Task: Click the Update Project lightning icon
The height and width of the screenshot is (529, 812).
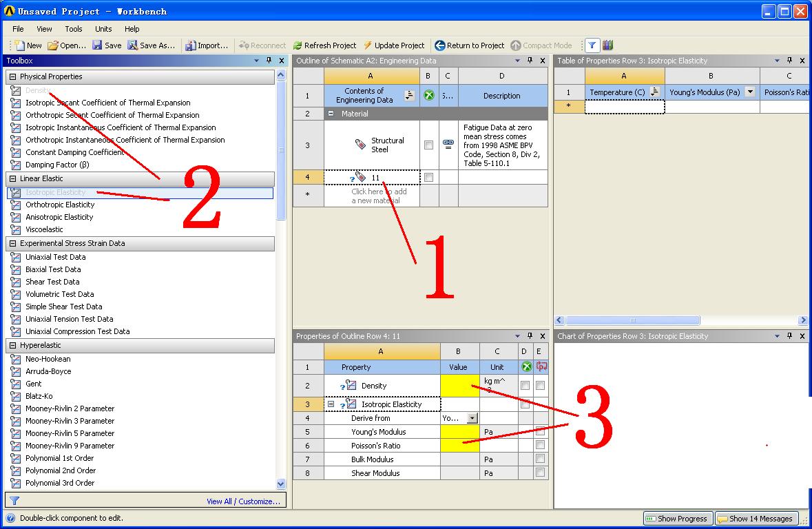Action: pyautogui.click(x=368, y=45)
